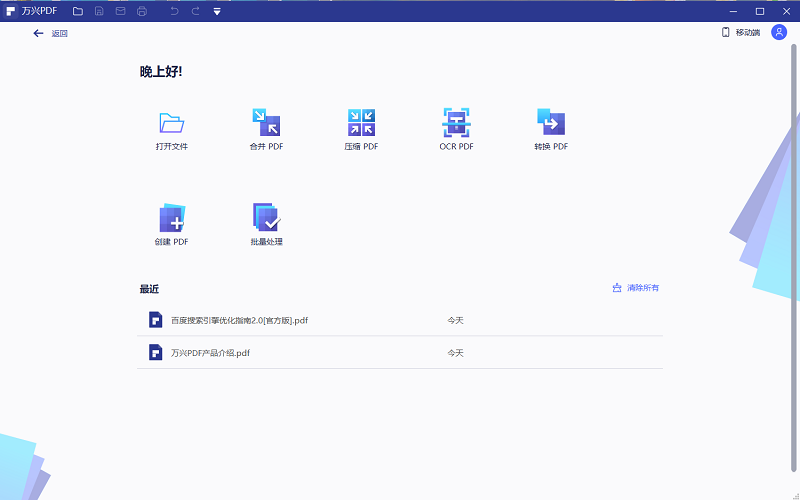The width and height of the screenshot is (800, 500).
Task: Open the 批量处理 batch tool
Action: (266, 217)
